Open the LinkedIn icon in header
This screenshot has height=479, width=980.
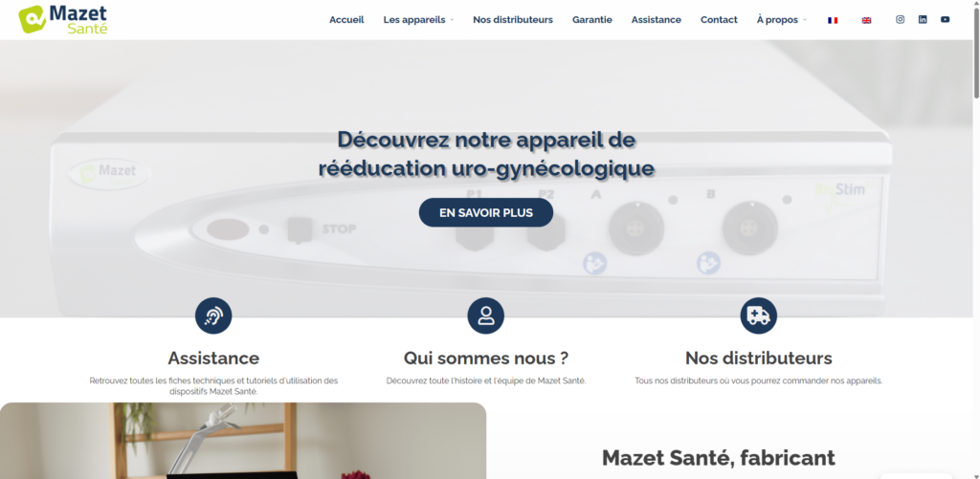pyautogui.click(x=923, y=19)
